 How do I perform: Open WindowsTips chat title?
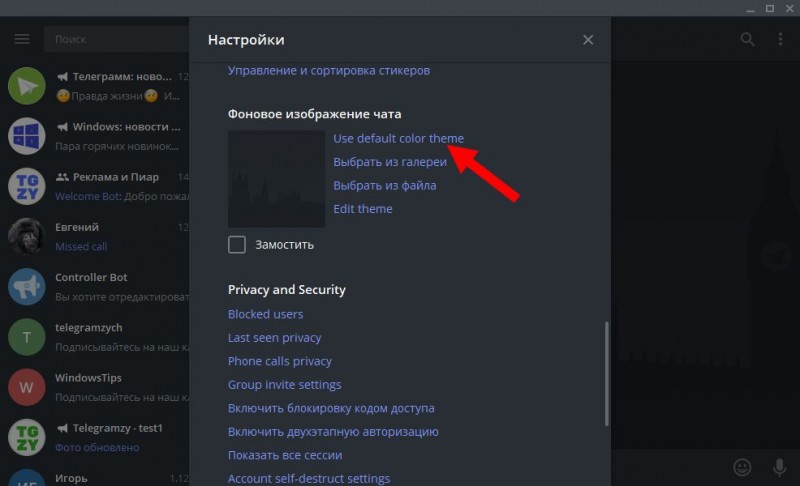click(88, 378)
